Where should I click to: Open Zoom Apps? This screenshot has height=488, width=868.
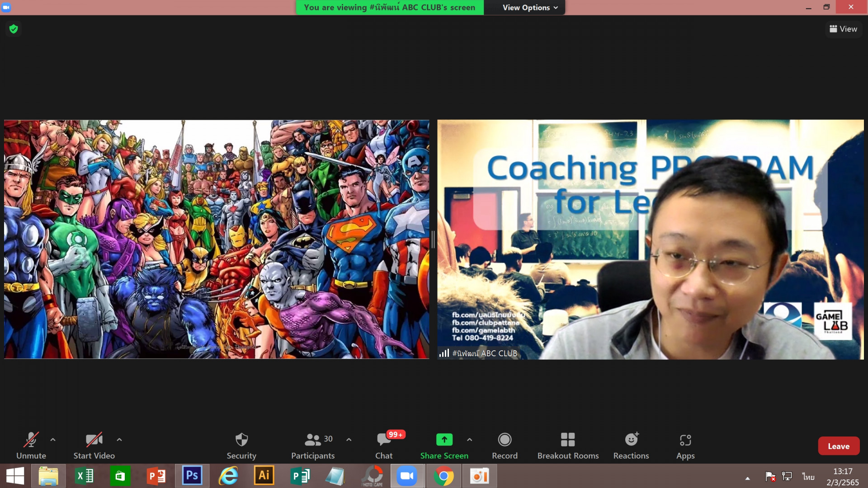[685, 446]
